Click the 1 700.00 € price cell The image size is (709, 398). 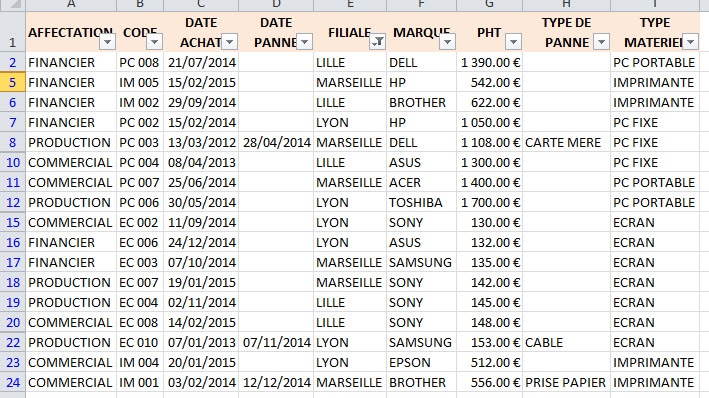(x=490, y=202)
